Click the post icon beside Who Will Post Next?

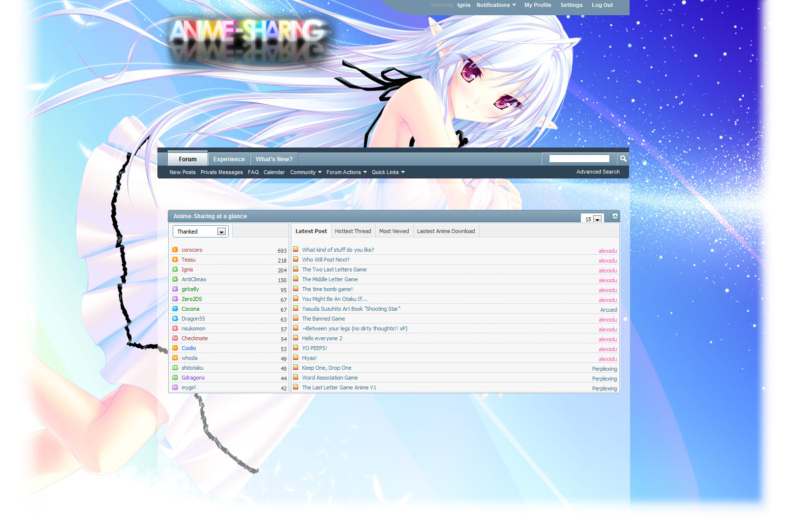296,259
